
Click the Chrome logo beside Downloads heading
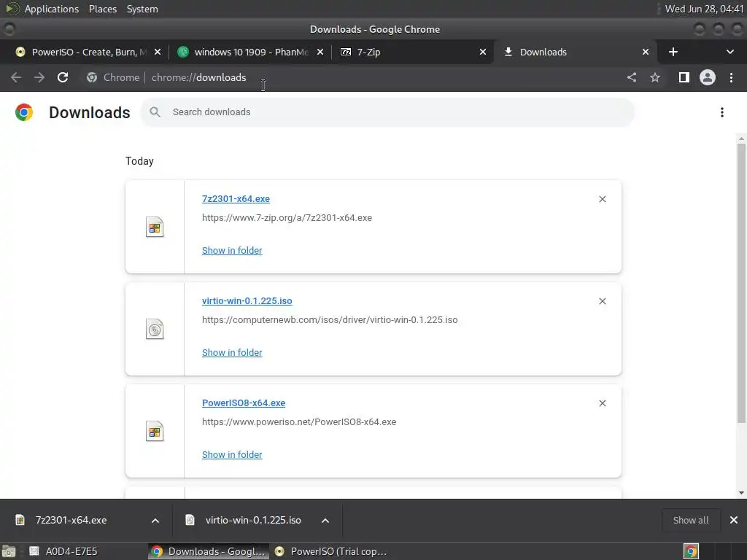[24, 112]
